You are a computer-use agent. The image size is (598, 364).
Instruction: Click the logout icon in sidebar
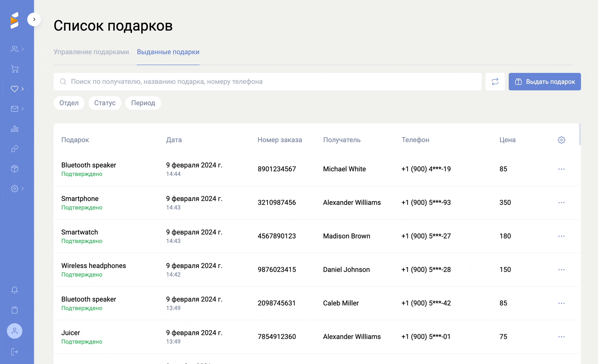[x=15, y=352]
